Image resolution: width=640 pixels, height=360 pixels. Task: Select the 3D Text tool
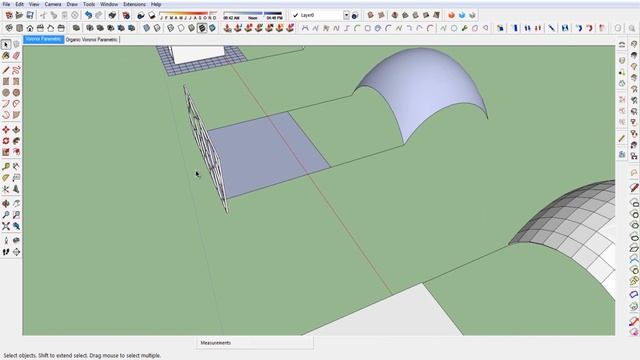[x=16, y=189]
